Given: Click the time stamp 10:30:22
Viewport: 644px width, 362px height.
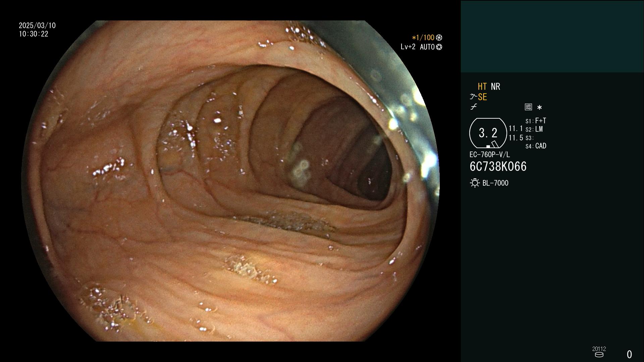Looking at the screenshot, I should click(x=34, y=34).
